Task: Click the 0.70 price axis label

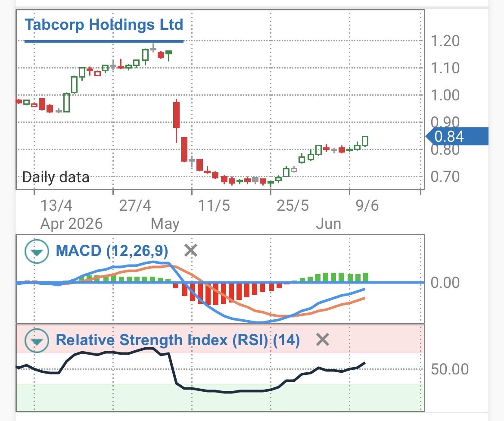Action: [x=445, y=177]
